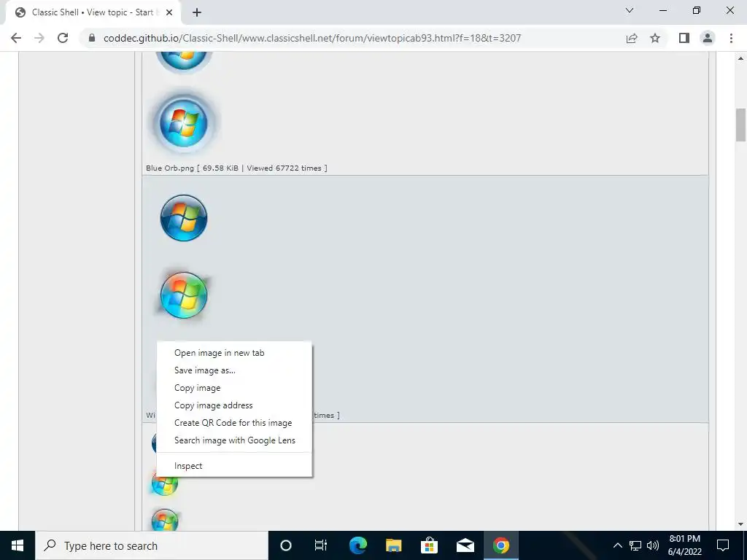Click the scrollbar up arrow
The width and height of the screenshot is (747, 560).
pyautogui.click(x=740, y=58)
